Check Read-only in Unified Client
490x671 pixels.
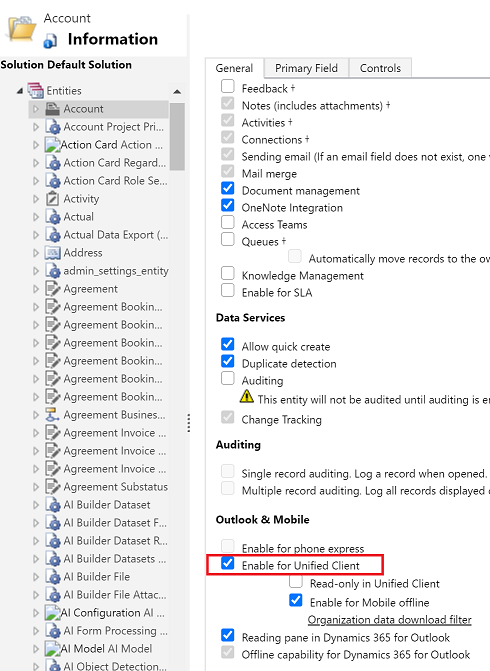(296, 582)
